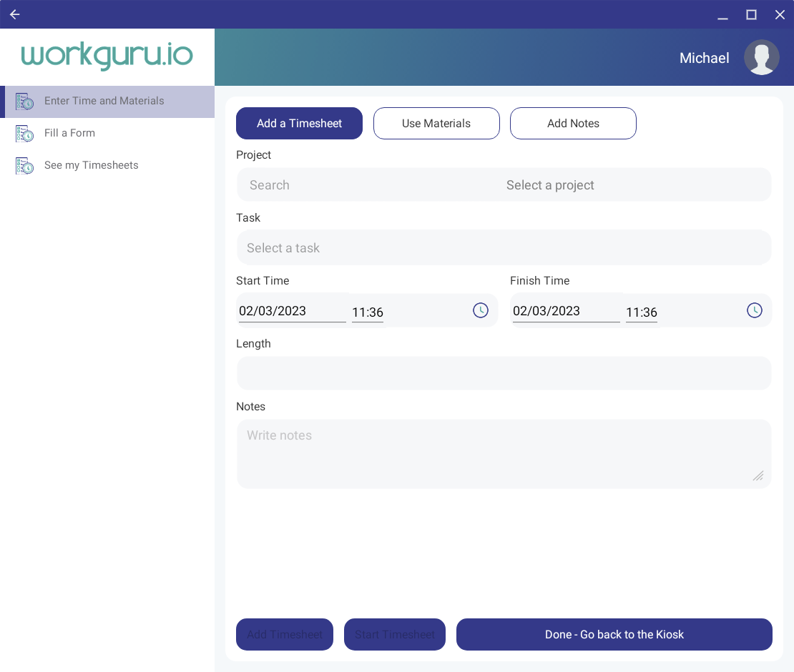
Task: Click inside the Length field
Action: coord(504,372)
